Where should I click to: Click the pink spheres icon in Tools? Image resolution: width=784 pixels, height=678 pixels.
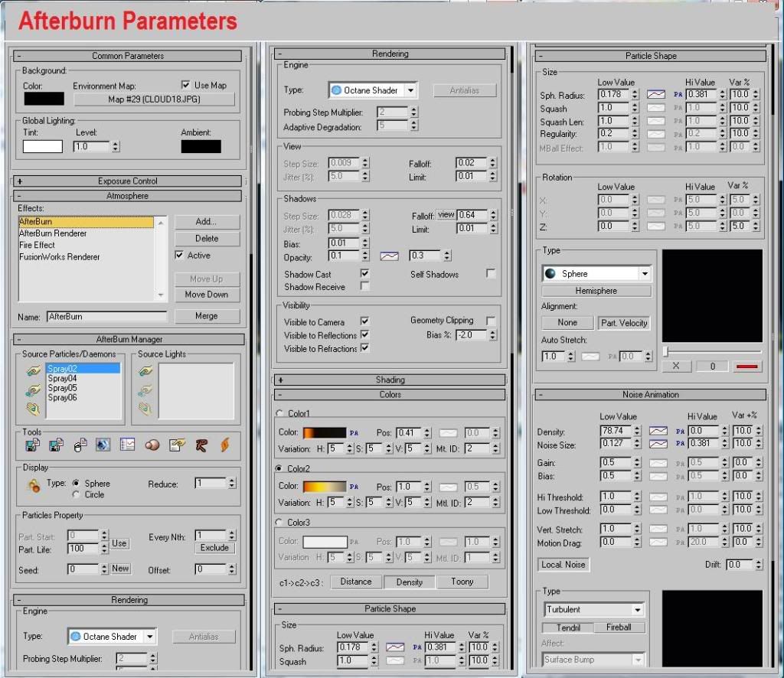(x=152, y=445)
